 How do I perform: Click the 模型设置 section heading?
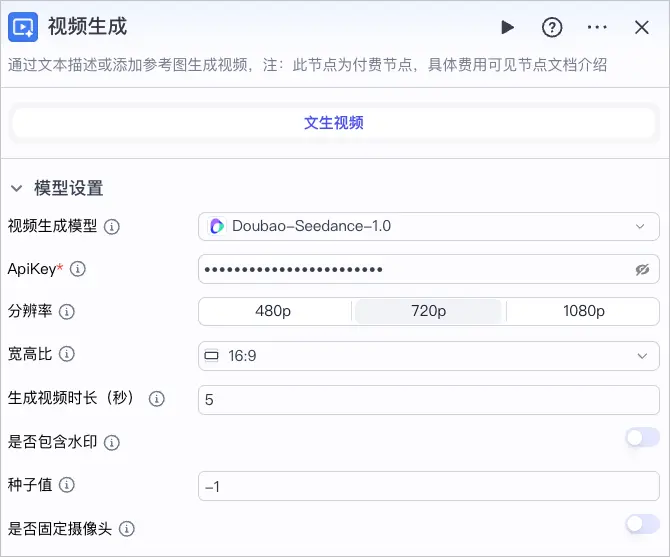click(69, 188)
